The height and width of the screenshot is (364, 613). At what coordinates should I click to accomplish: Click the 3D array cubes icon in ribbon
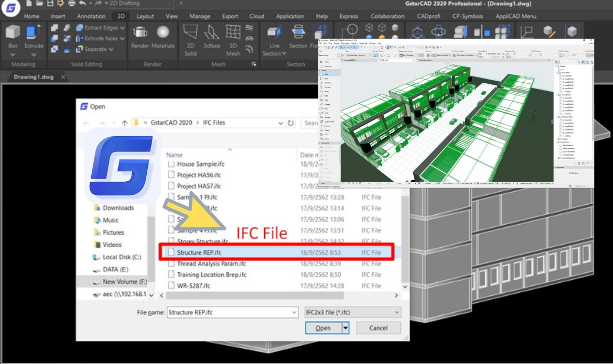click(x=502, y=32)
